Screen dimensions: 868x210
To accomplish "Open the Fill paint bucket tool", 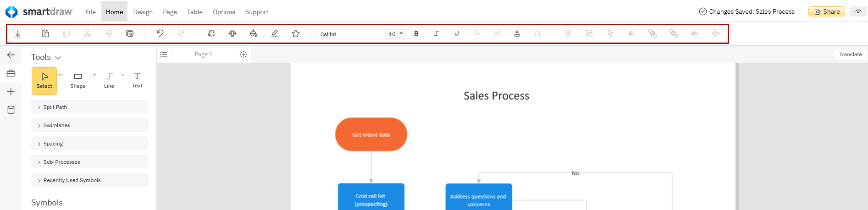I will point(254,33).
